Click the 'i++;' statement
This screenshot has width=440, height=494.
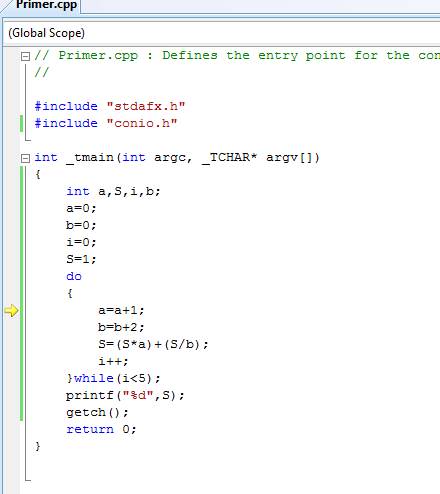point(113,361)
